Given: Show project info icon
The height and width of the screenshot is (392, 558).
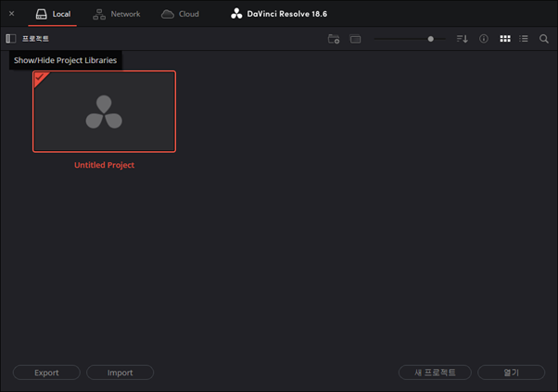Looking at the screenshot, I should [x=484, y=38].
